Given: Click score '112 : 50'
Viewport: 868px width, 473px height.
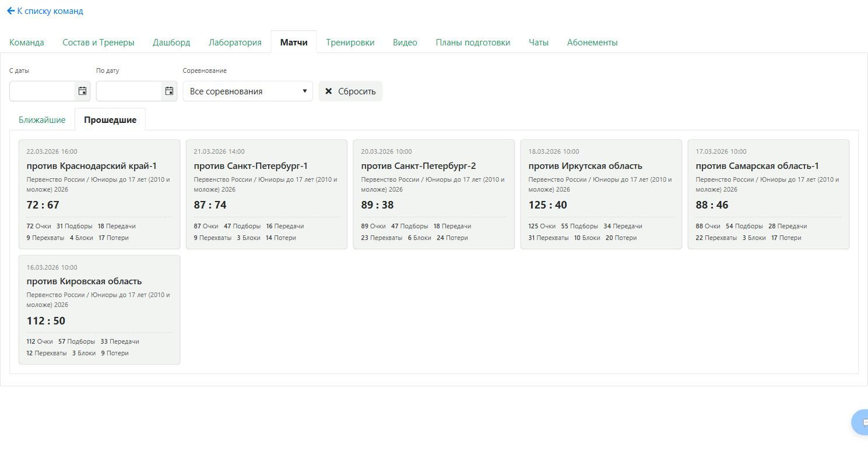Looking at the screenshot, I should pyautogui.click(x=45, y=320).
